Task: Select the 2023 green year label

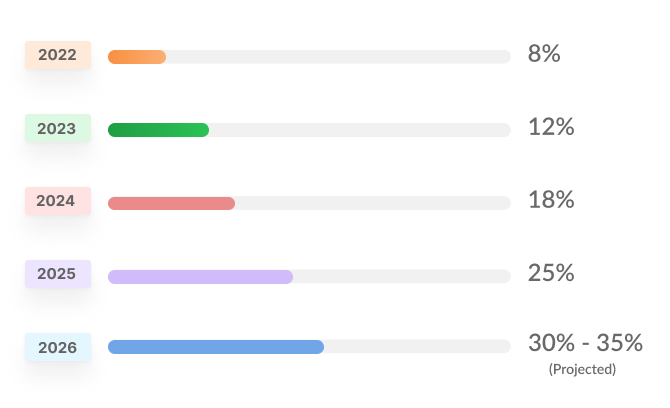Action: [x=58, y=128]
